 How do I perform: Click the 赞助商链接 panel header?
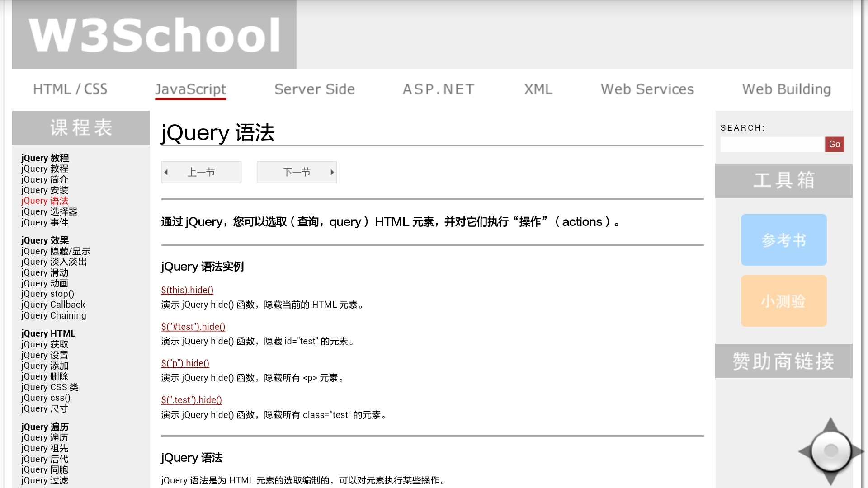784,361
